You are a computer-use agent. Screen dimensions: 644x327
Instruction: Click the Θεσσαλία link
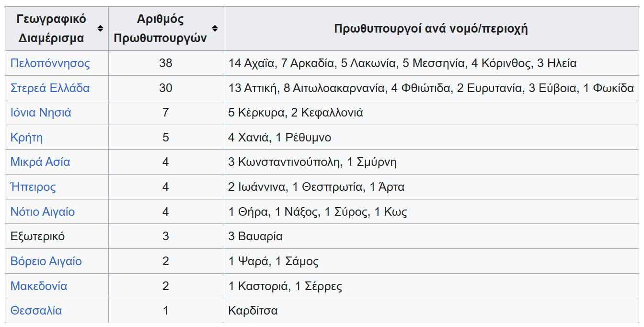click(36, 311)
